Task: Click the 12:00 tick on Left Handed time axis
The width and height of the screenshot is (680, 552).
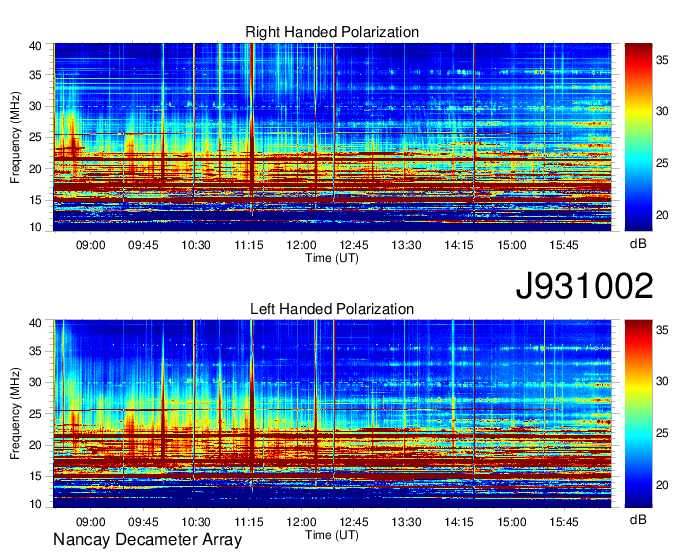Action: [301, 522]
